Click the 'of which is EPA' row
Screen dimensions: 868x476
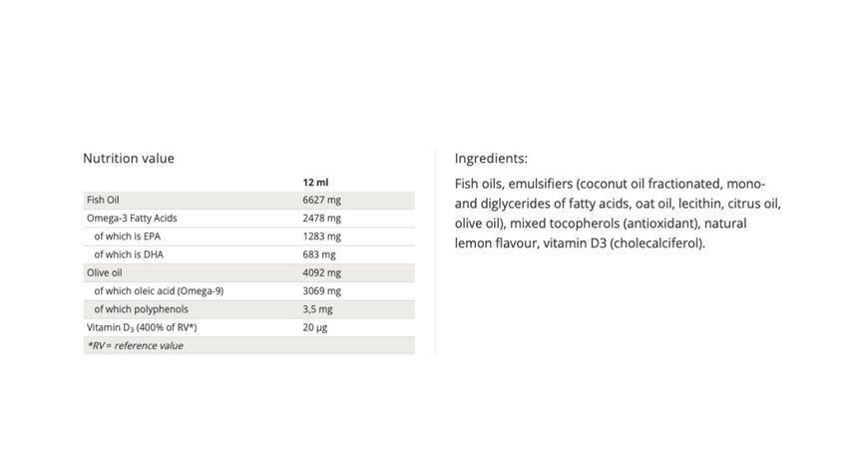[x=249, y=237]
